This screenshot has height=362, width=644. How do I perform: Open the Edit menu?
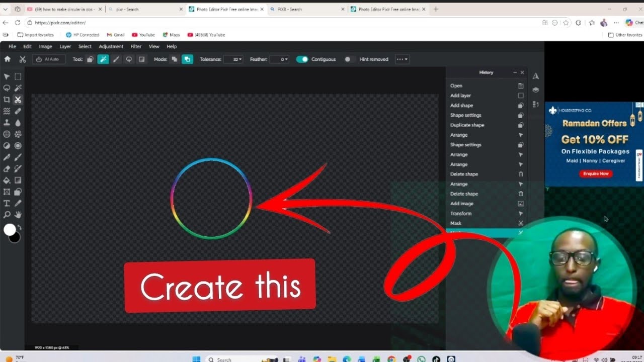(27, 46)
